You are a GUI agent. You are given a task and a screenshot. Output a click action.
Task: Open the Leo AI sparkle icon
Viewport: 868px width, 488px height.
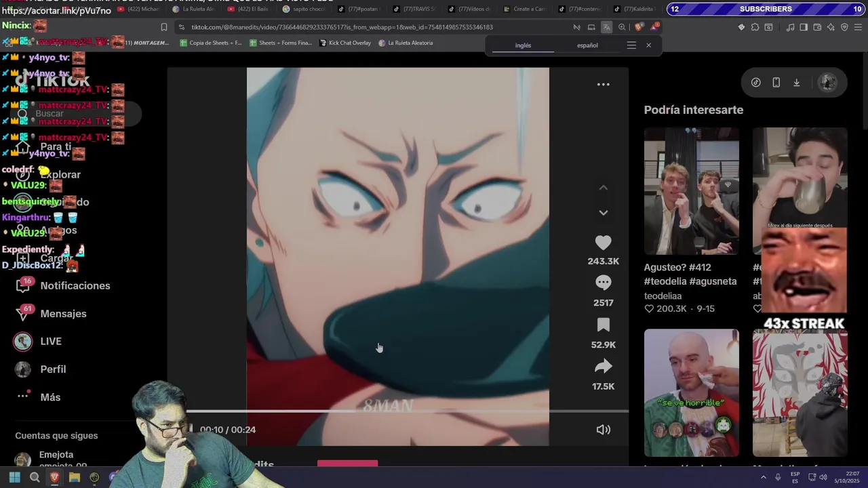(x=831, y=27)
